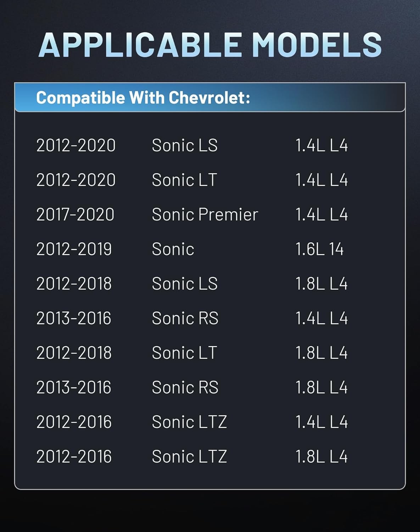Select the 2012-2020 year beside Sonic LS
420x532 pixels.
[x=76, y=145]
